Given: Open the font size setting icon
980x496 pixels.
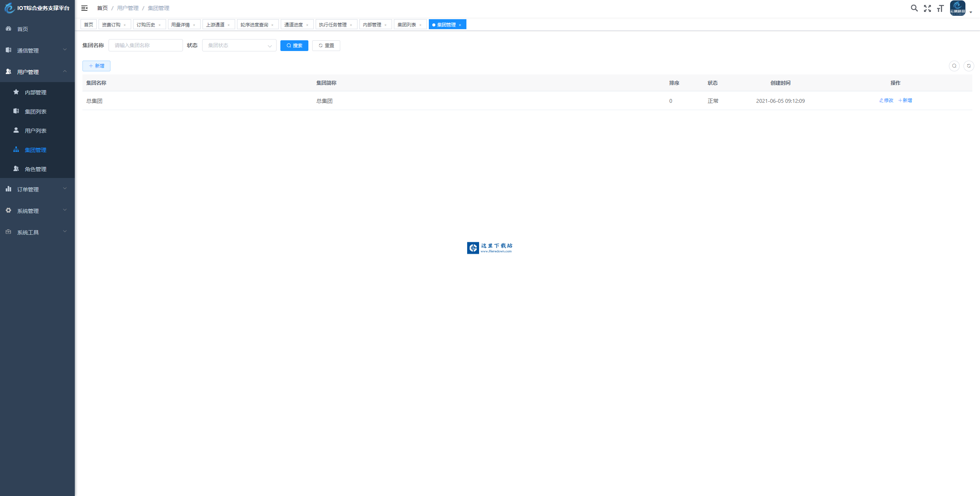Looking at the screenshot, I should 940,8.
